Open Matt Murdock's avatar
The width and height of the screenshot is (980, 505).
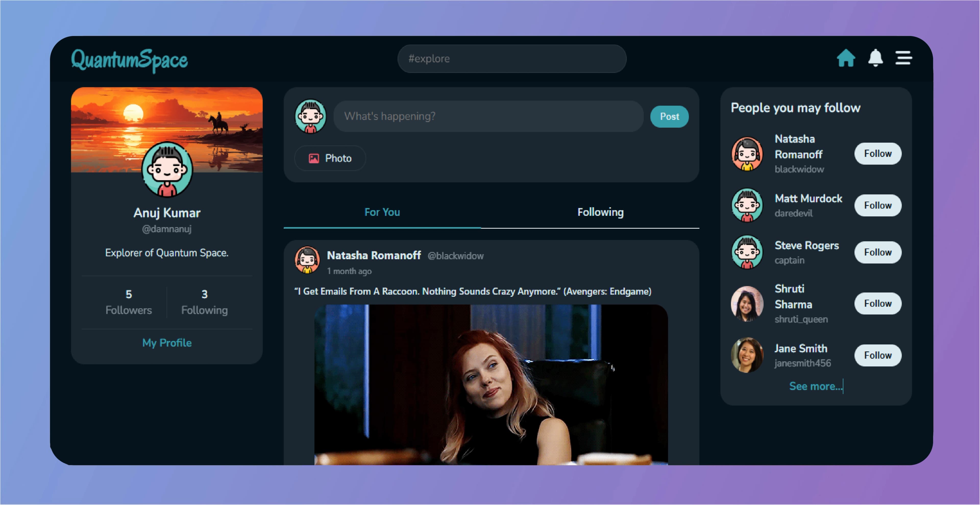747,205
